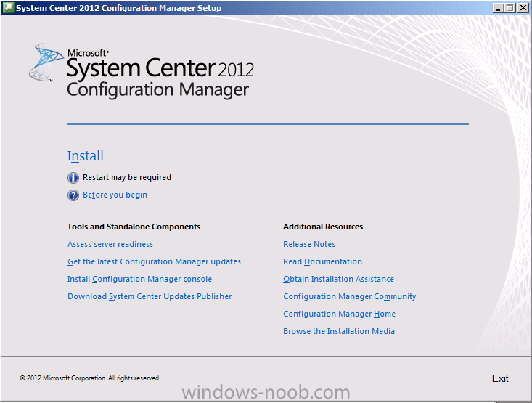The height and width of the screenshot is (403, 532).
Task: Open the Before you begin link
Action: 115,195
